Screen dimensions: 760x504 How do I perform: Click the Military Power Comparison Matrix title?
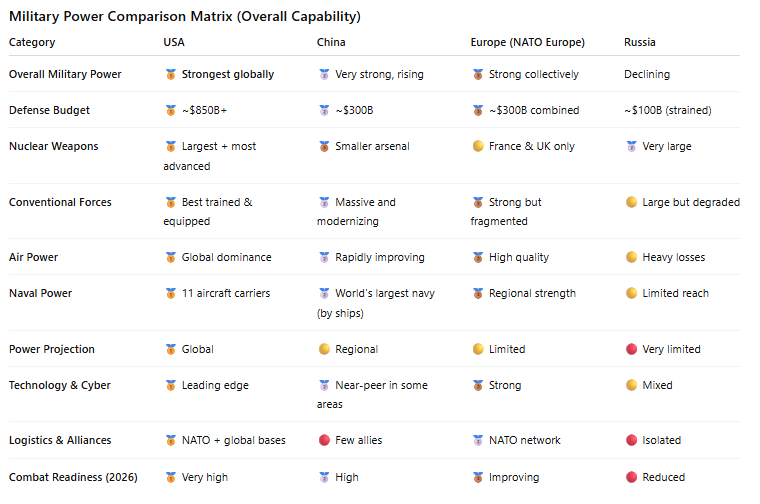tap(185, 16)
